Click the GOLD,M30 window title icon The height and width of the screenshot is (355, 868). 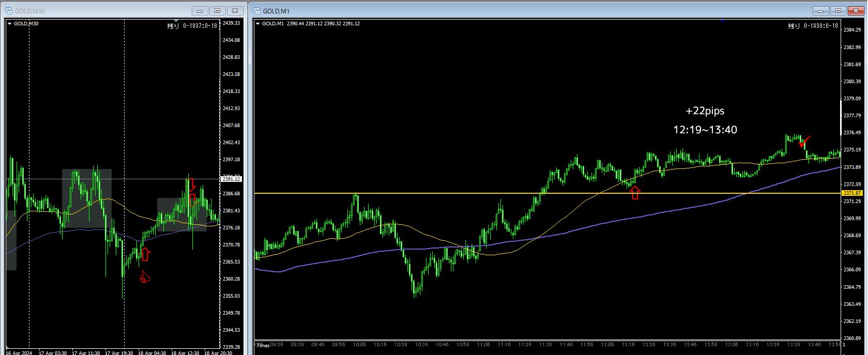[9, 10]
